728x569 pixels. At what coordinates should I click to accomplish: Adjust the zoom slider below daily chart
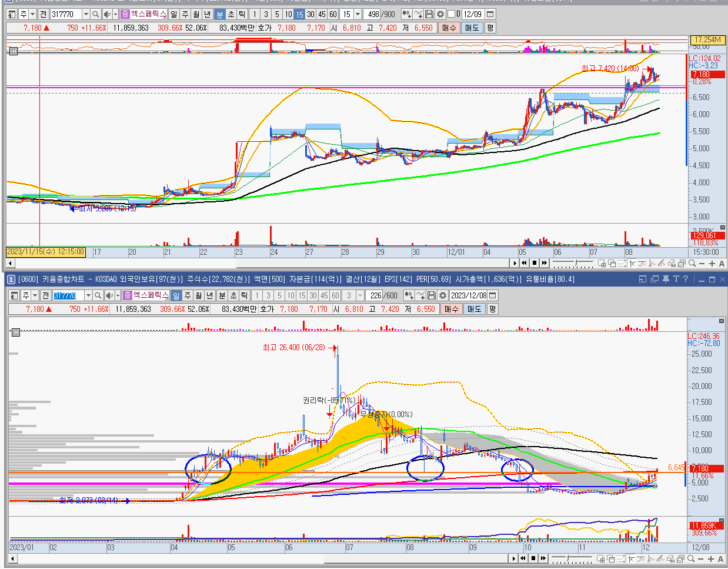tap(572, 558)
